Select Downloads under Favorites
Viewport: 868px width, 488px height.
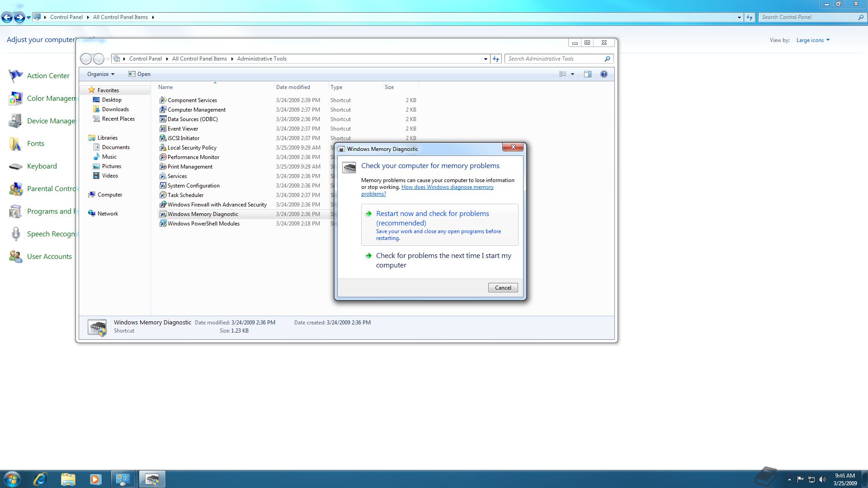pos(115,109)
